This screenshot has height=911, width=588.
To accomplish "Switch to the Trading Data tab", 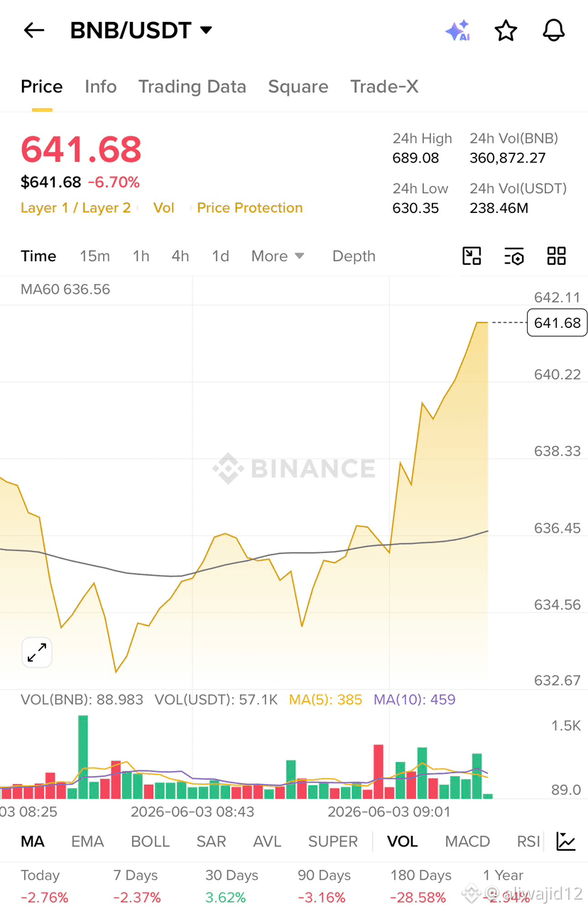I will [192, 87].
